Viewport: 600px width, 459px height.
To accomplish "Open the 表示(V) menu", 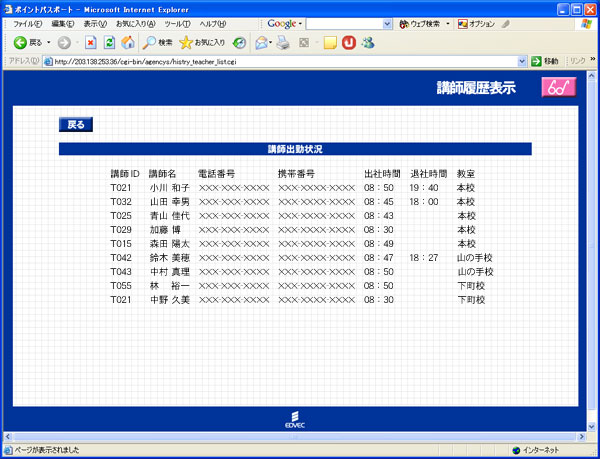I will [x=95, y=23].
